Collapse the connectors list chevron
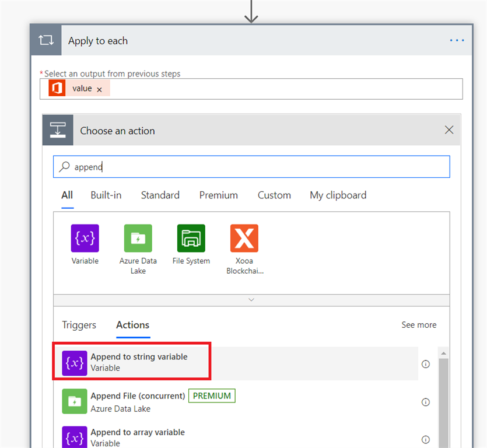This screenshot has height=448, width=487. (x=251, y=299)
